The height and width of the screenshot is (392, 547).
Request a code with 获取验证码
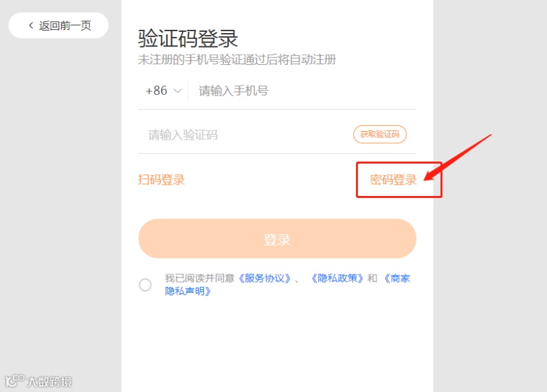coord(380,134)
